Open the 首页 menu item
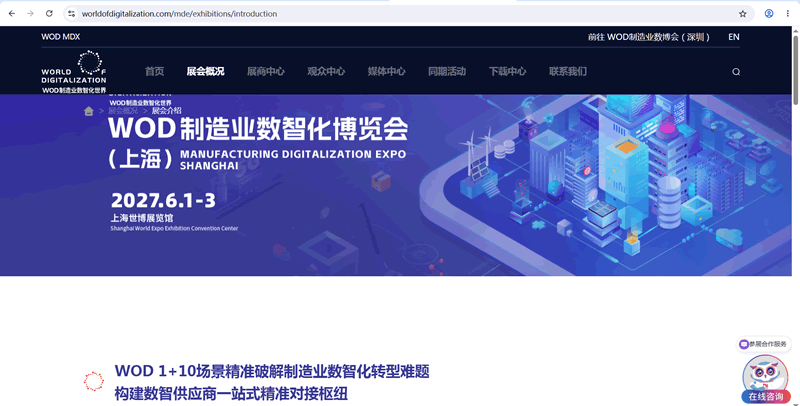Viewport: 800px width, 406px height. [x=155, y=71]
